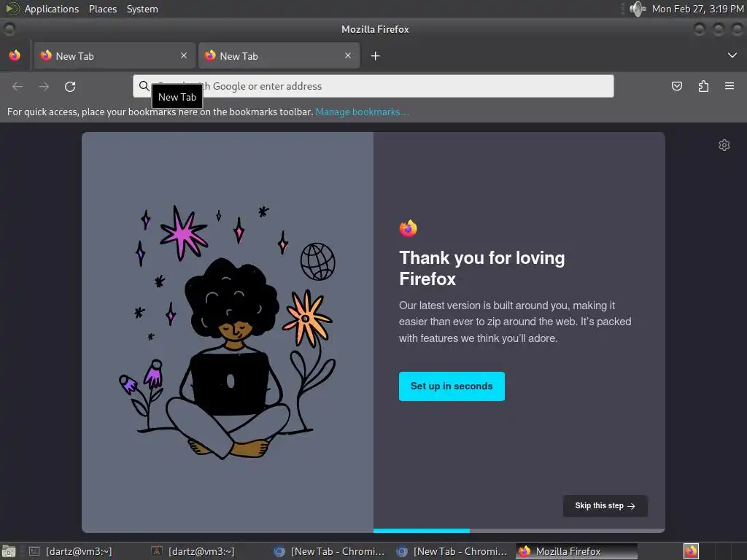Screen dimensions: 747x560
Task: Close the first New Tab
Action: (184, 55)
